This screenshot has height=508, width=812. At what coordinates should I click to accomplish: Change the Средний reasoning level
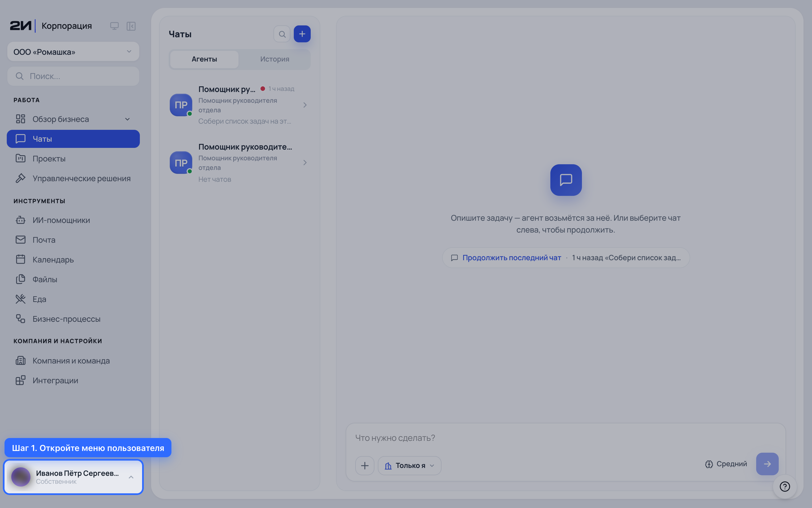pos(726,464)
